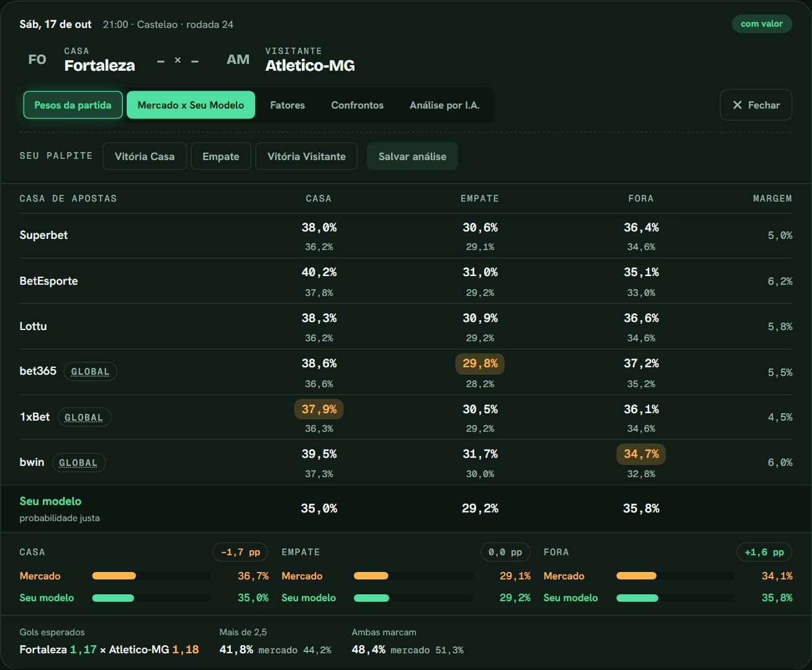Pick Vitória Visitante as your prediction
812x670 pixels.
(x=306, y=156)
